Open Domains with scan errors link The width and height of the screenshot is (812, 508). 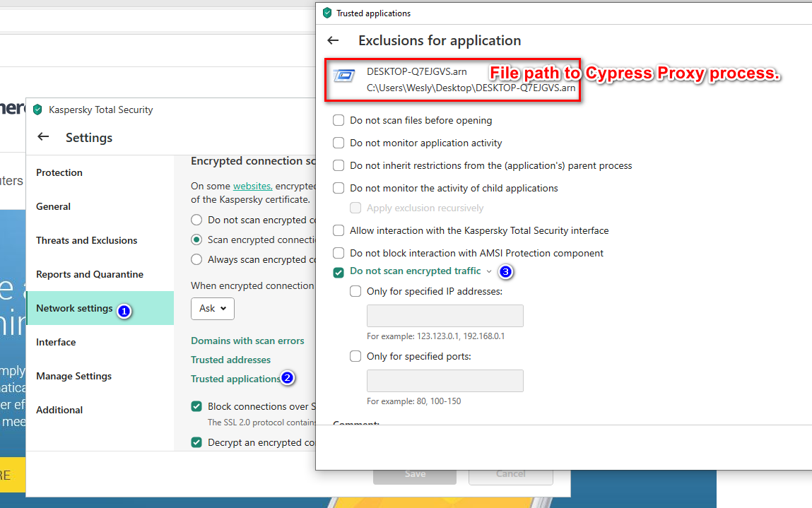click(247, 341)
